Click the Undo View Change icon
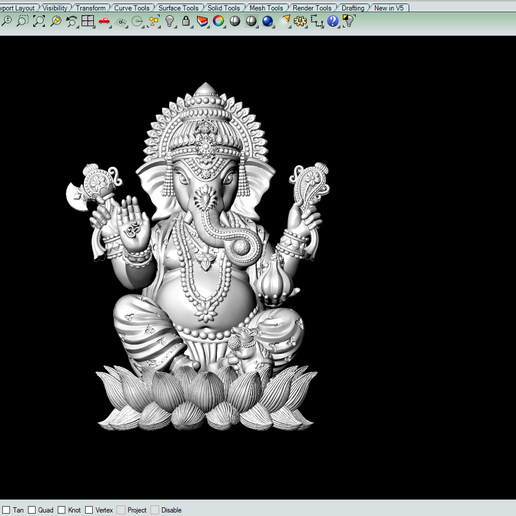The width and height of the screenshot is (516, 516). pos(71,21)
